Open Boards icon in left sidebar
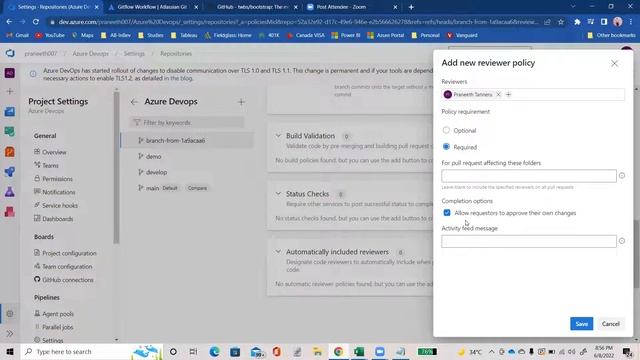The height and width of the screenshot is (360, 640). pyautogui.click(x=10, y=131)
